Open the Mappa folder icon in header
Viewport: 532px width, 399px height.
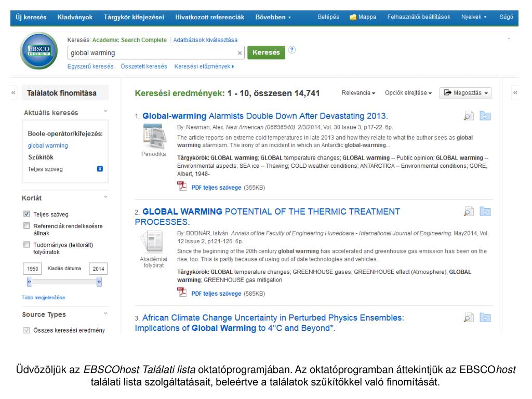(353, 17)
